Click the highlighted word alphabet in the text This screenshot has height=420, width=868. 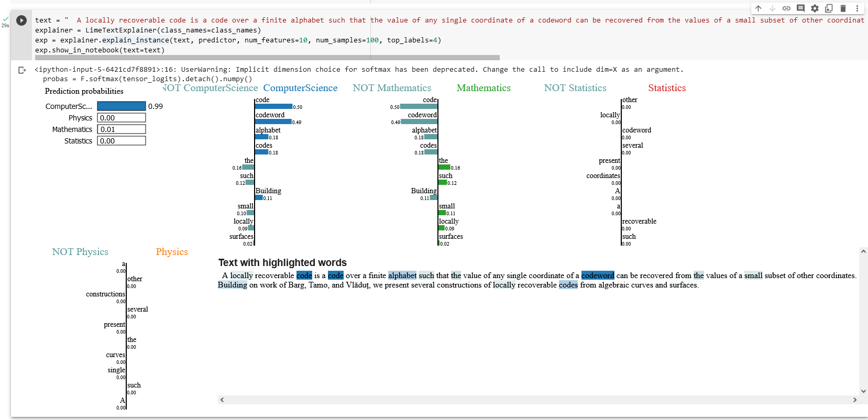[x=402, y=275]
